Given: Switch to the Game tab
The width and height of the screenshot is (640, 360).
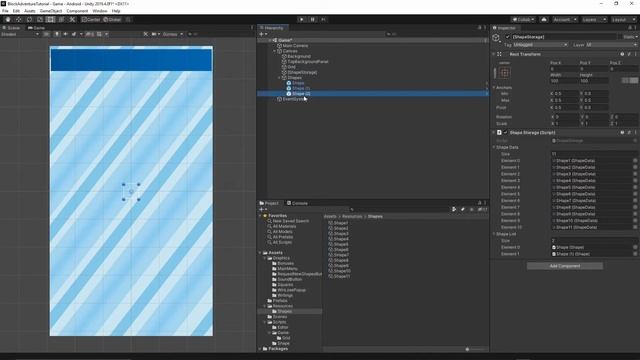Looking at the screenshot, I should pos(36,28).
